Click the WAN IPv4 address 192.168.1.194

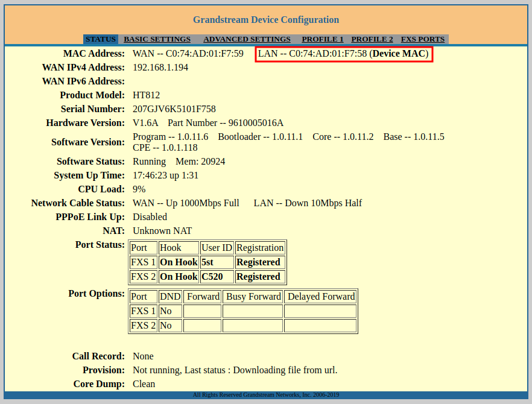coord(160,68)
